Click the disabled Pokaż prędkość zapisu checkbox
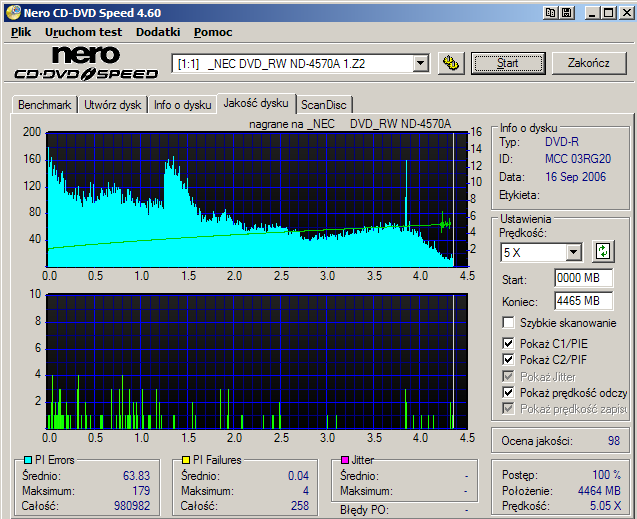Screen dimensions: 637x519 pyautogui.click(x=508, y=408)
